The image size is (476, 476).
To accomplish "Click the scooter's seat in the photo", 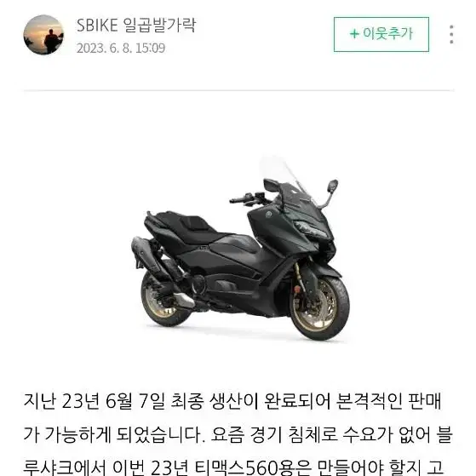I will click(188, 225).
